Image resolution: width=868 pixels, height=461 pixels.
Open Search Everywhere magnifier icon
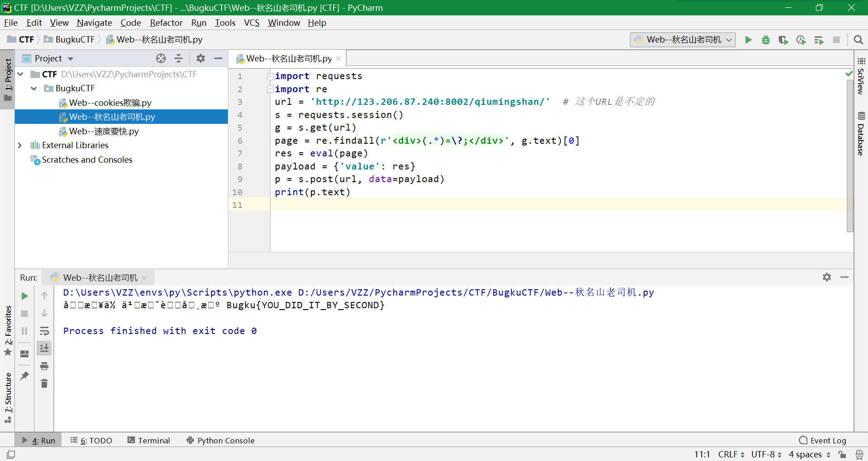point(858,40)
